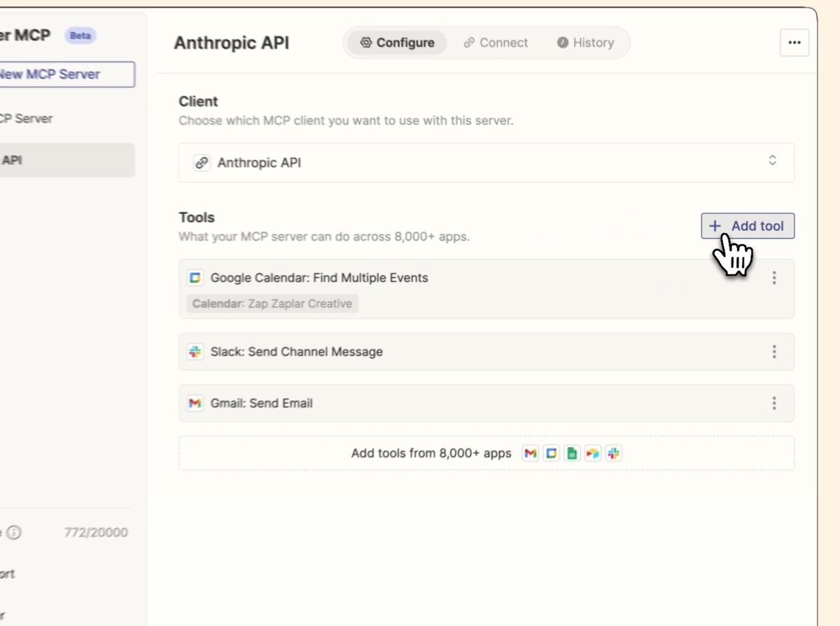The image size is (840, 626).
Task: Click the Calendar: Zap Zaplar Creative tag
Action: 272,304
